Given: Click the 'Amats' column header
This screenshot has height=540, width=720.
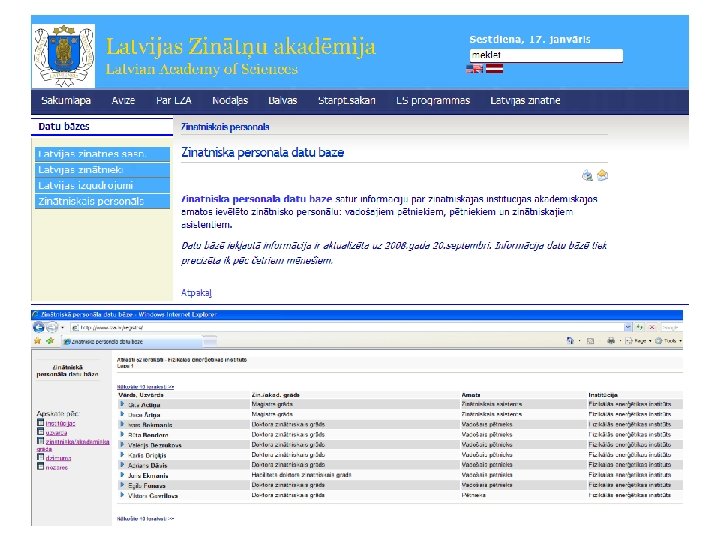Looking at the screenshot, I should 471,395.
